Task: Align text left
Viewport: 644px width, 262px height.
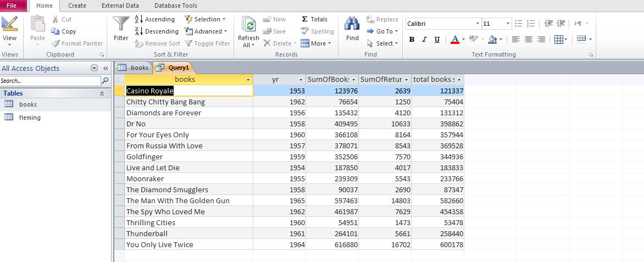Action: [x=516, y=40]
